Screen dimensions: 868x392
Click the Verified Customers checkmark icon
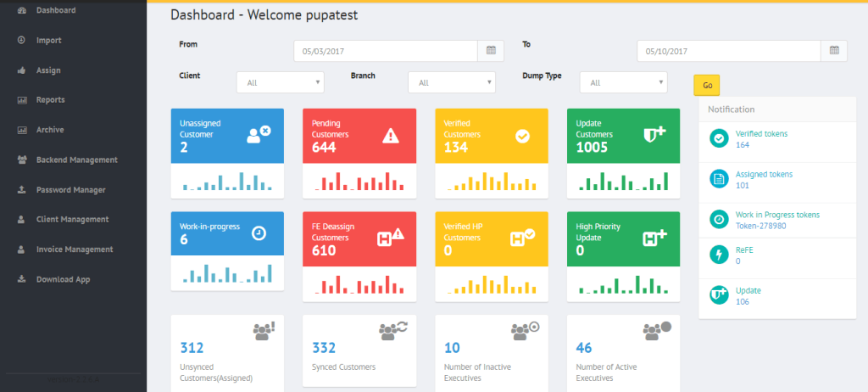click(x=522, y=137)
